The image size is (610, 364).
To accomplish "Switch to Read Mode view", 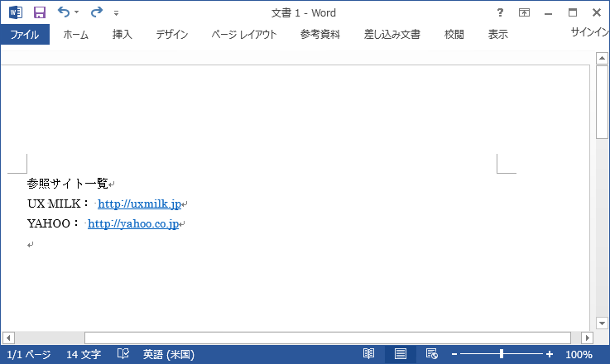I will click(x=369, y=354).
